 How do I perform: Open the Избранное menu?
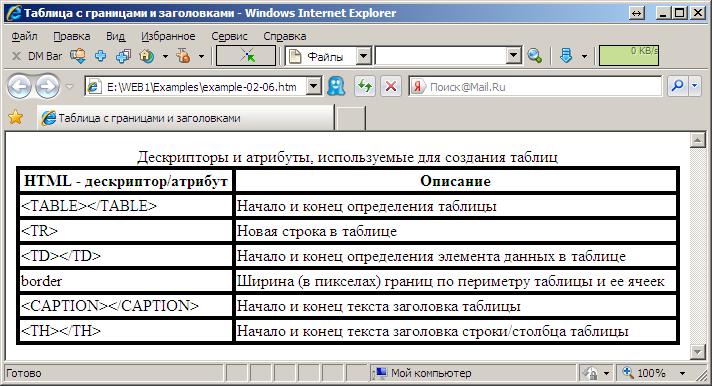tap(168, 36)
